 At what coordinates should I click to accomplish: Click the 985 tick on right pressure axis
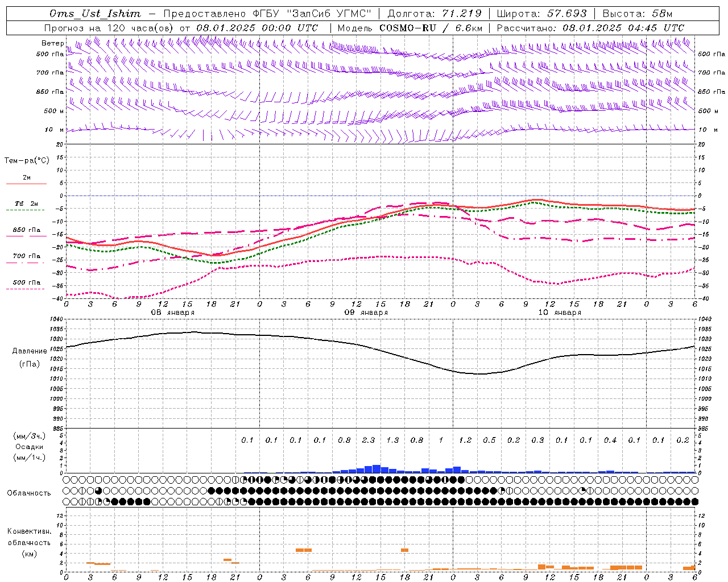point(704,429)
